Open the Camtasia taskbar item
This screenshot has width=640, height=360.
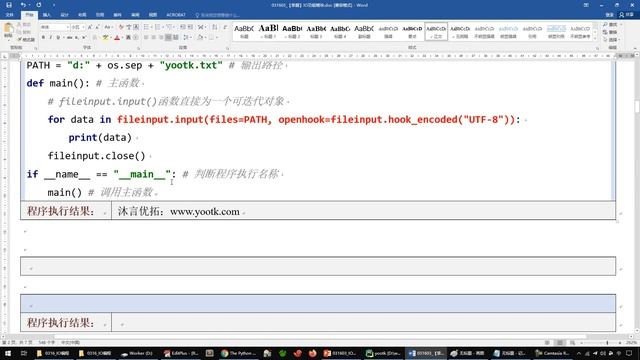[x=552, y=353]
